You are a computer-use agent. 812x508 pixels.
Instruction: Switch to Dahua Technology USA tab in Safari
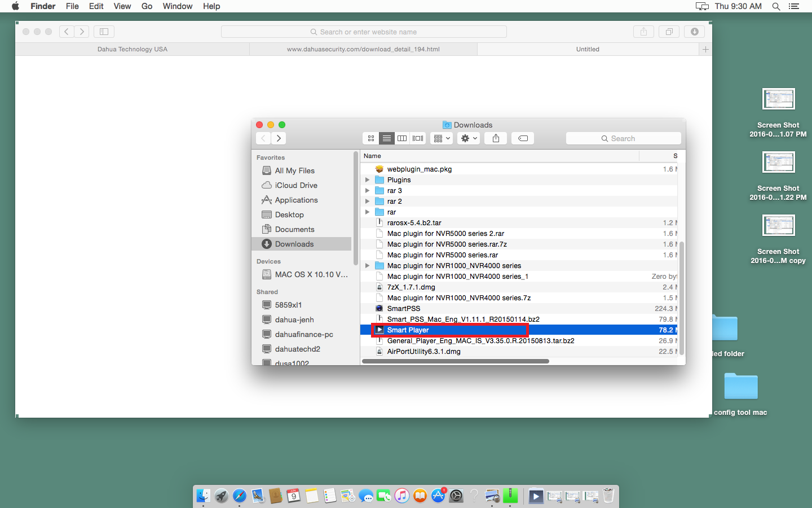click(133, 49)
